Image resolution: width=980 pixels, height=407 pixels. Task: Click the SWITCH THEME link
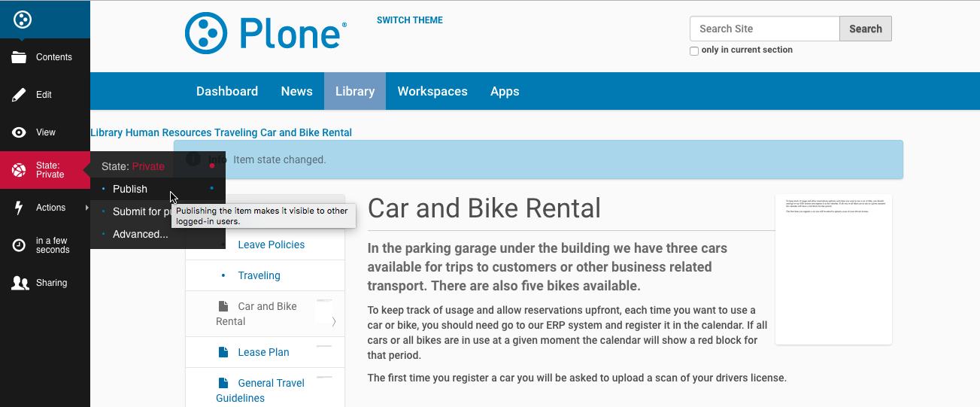[x=410, y=20]
